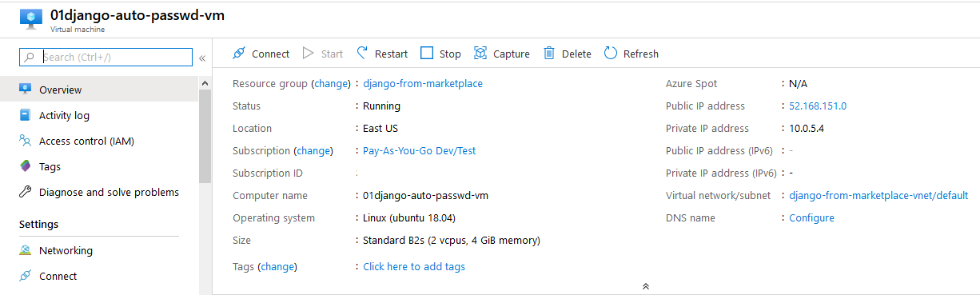The image size is (980, 295).
Task: Click the Delete trash icon
Action: click(549, 54)
